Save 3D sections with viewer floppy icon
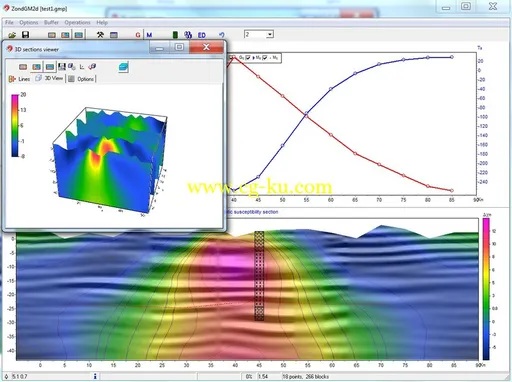This screenshot has width=512, height=382. click(x=62, y=67)
